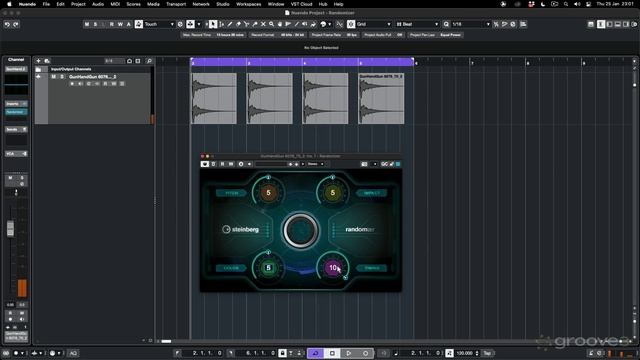Click the Randomizer center trigger ring

[300, 230]
